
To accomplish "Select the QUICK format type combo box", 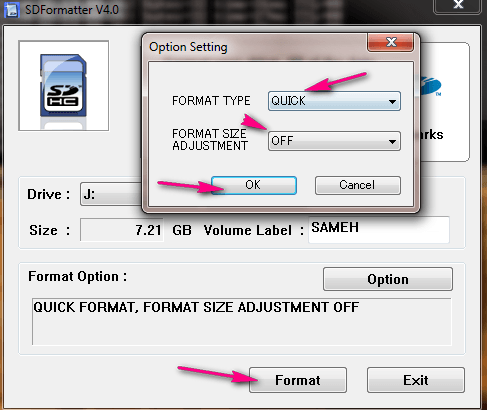I will tap(334, 101).
